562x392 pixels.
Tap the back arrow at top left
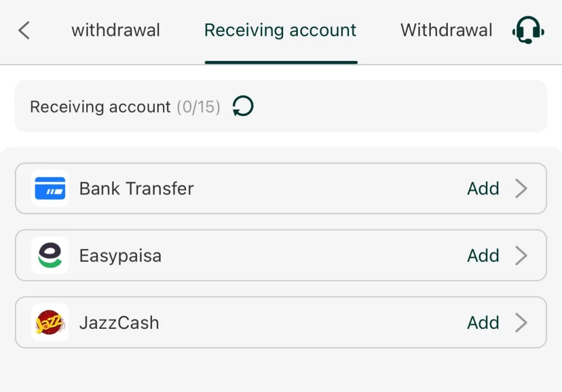(23, 30)
